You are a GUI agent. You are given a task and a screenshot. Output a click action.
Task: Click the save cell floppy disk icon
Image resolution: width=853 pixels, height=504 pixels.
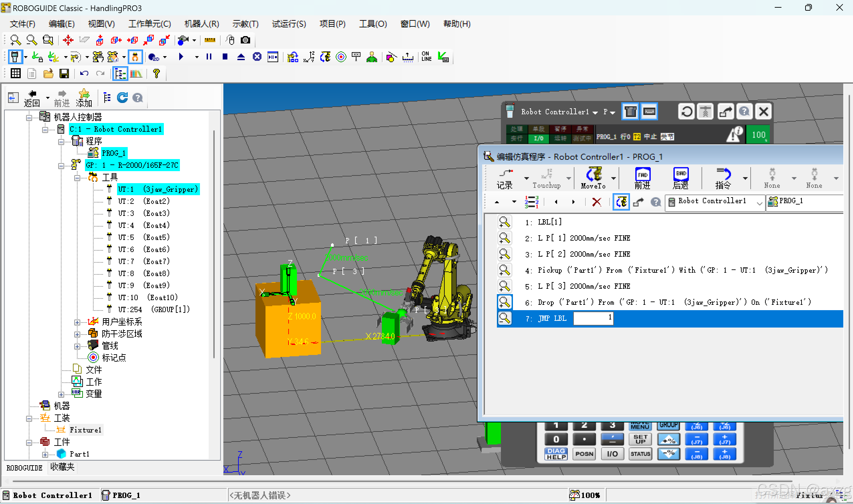[x=64, y=74]
